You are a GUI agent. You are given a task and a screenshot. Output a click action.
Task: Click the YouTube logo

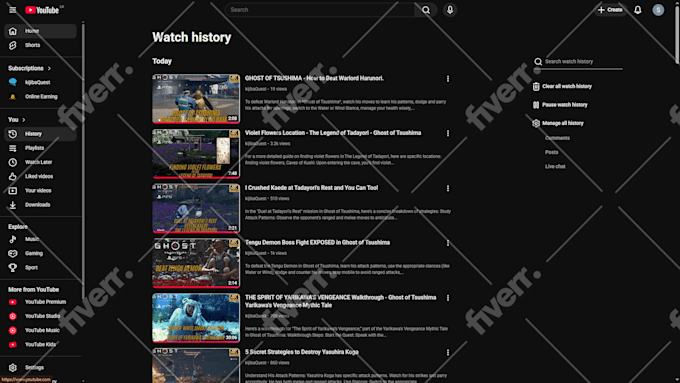tap(42, 10)
